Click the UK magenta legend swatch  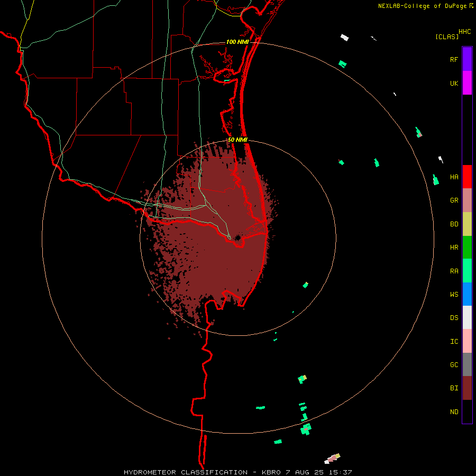[467, 83]
